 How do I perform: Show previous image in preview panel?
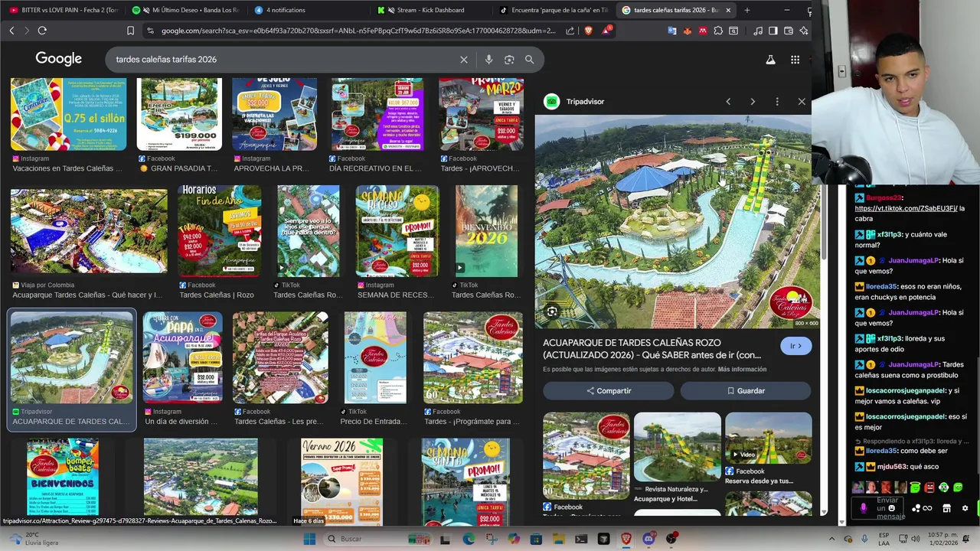click(728, 102)
